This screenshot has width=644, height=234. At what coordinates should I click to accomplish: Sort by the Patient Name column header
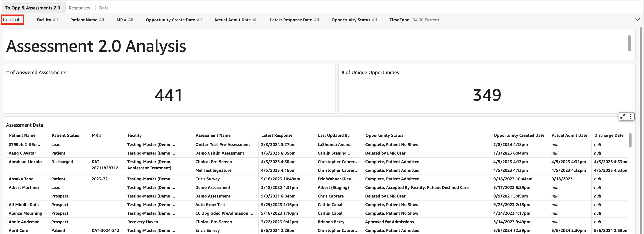point(22,135)
